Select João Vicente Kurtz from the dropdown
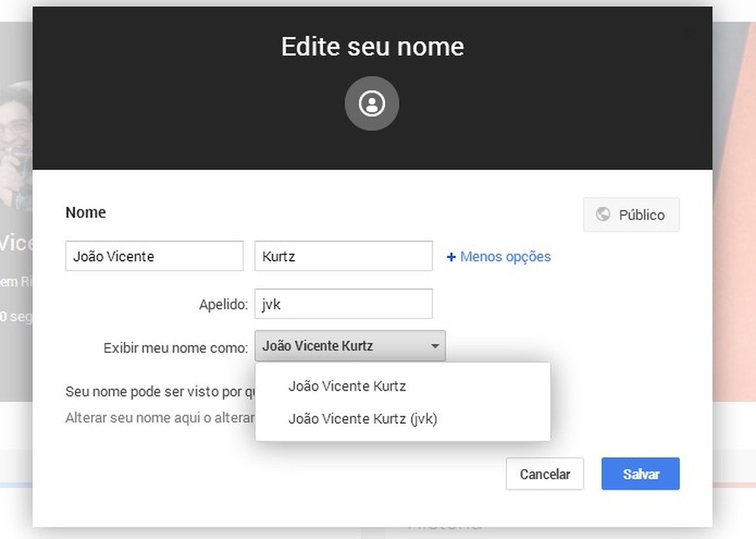 pyautogui.click(x=347, y=386)
